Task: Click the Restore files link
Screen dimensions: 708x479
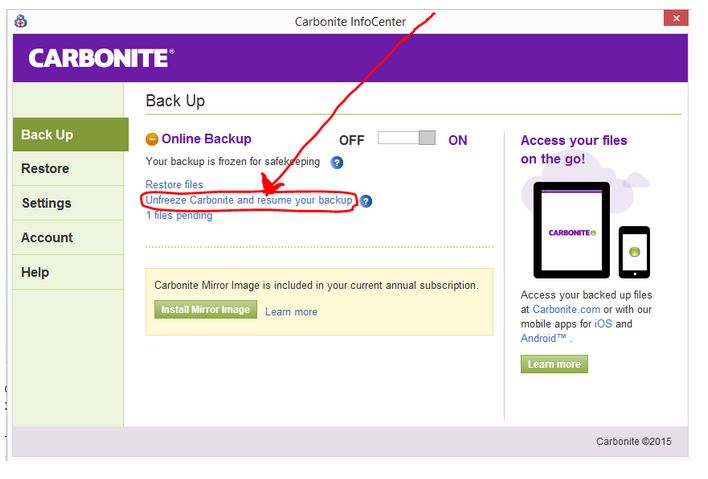Action: pos(174,185)
